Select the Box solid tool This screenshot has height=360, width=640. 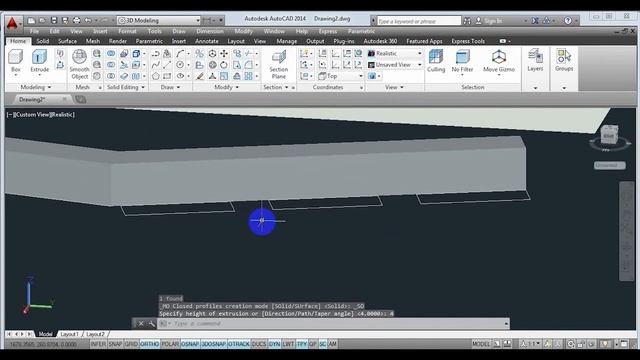tap(16, 61)
